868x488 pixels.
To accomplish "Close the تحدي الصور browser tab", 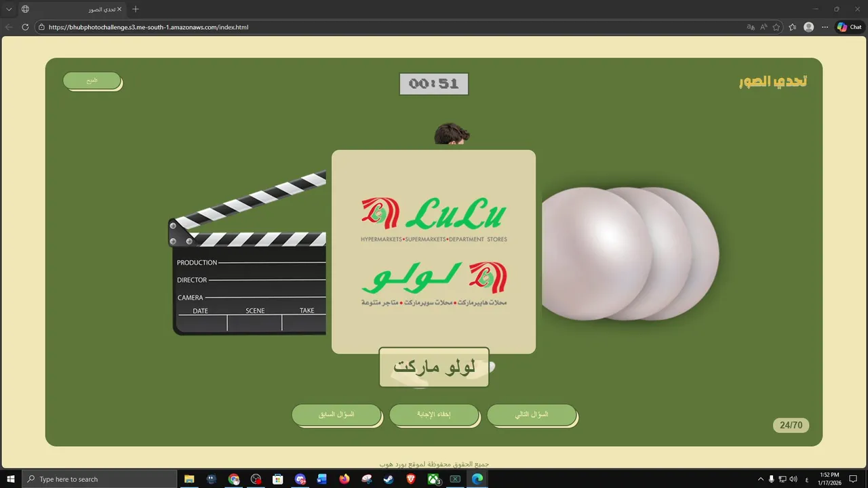I will 119,9.
